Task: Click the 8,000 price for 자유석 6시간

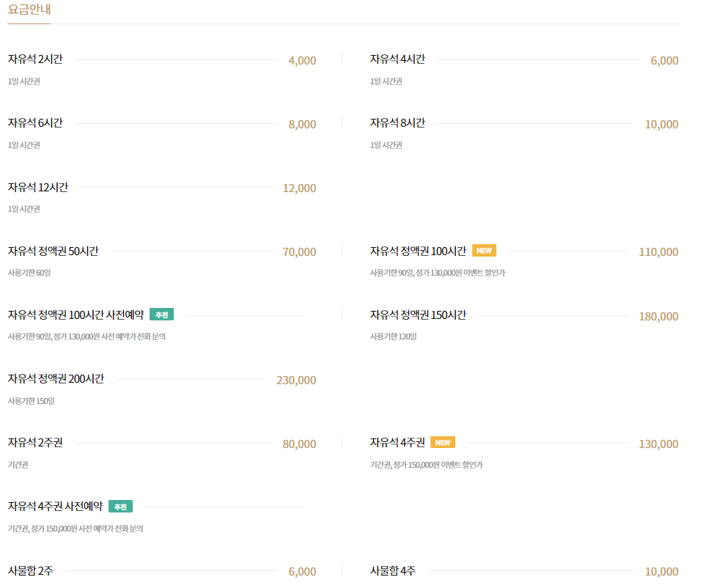Action: 302,125
